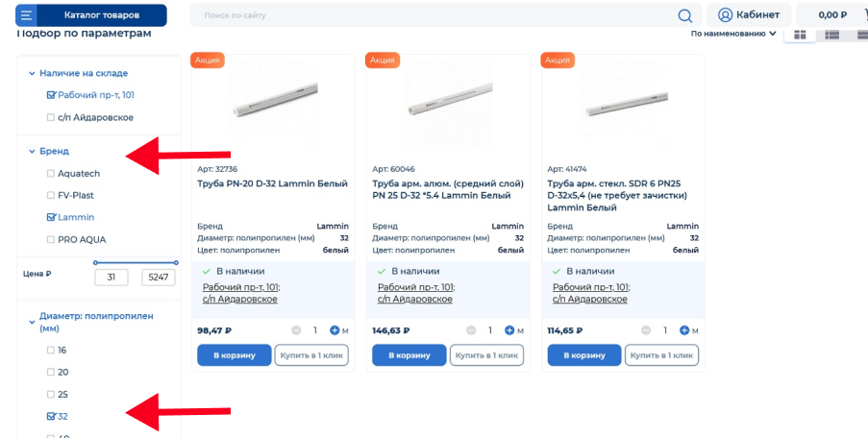Collapse the Наличие на складе section
The height and width of the screenshot is (438, 868).
[32, 73]
